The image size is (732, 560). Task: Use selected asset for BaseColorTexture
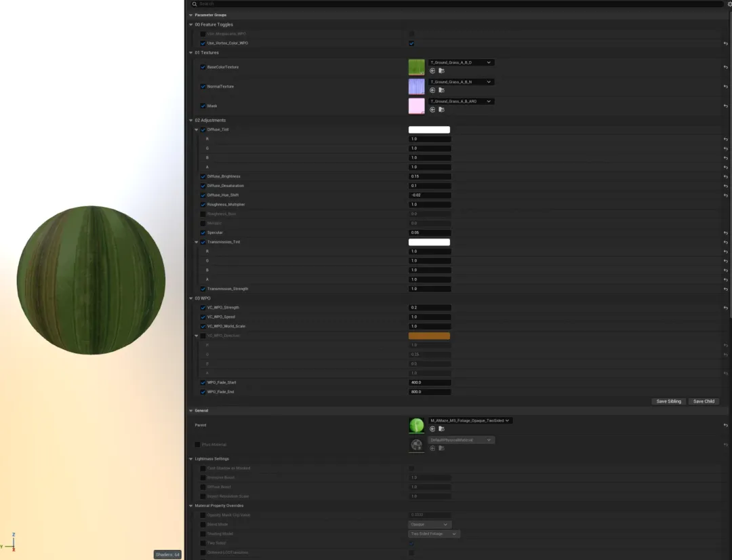click(x=432, y=71)
